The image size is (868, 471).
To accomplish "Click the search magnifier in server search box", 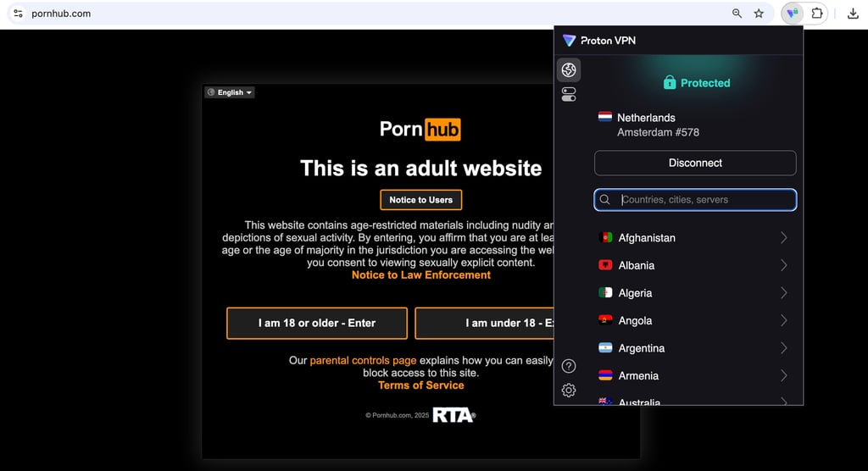I will (x=605, y=200).
